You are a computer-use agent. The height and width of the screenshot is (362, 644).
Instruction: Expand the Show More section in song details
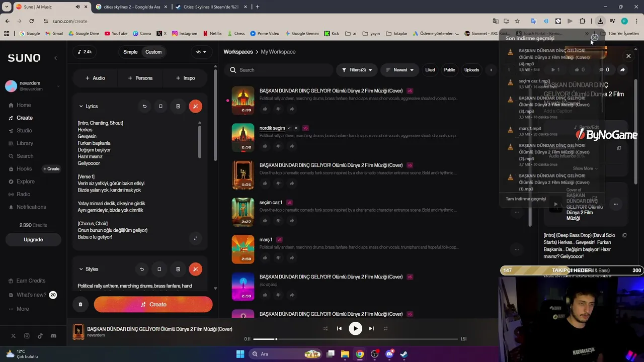coord(585,168)
